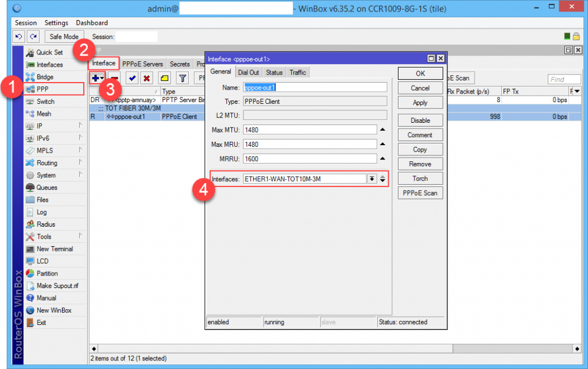Toggle the Safe Mode button
The image size is (588, 369).
(64, 37)
